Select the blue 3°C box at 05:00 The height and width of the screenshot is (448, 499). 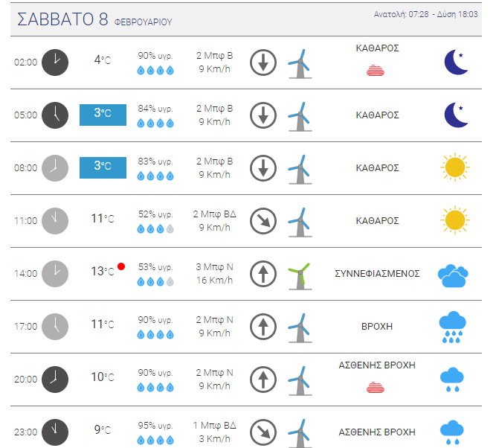(x=103, y=115)
